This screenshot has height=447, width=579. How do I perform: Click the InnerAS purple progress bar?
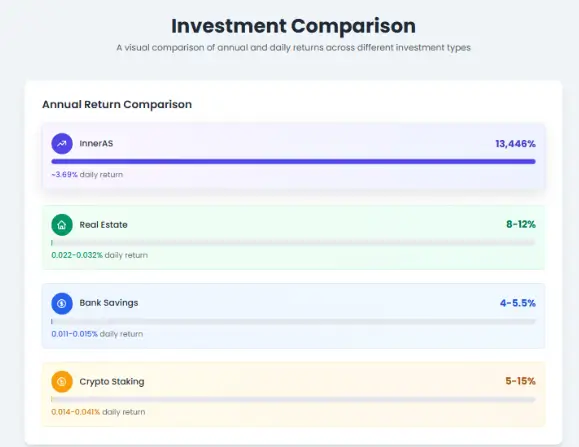pyautogui.click(x=293, y=161)
